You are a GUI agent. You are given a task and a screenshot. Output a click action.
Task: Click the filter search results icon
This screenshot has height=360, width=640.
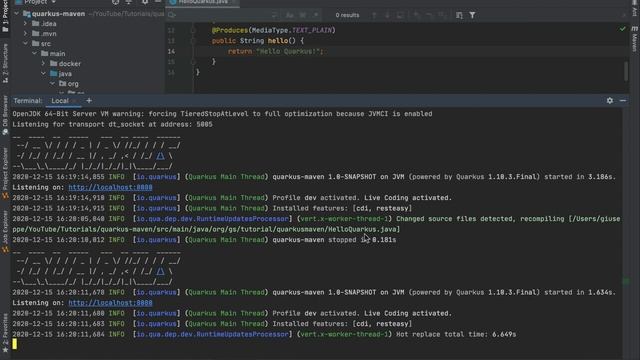click(x=472, y=15)
